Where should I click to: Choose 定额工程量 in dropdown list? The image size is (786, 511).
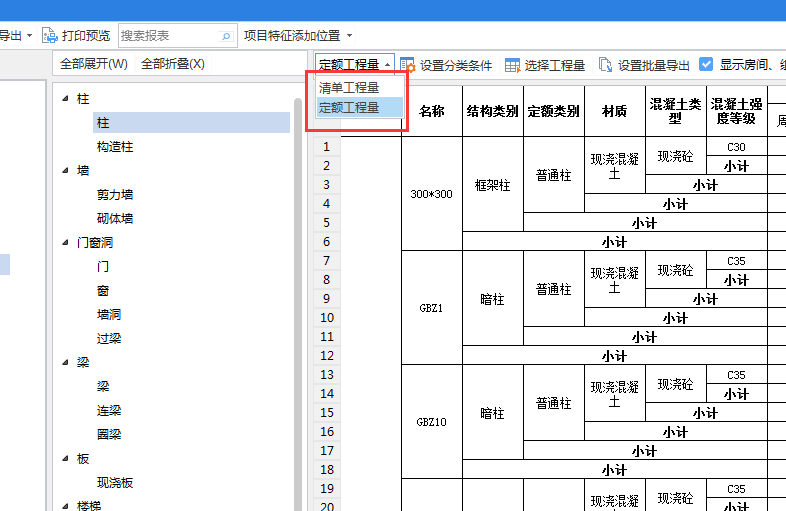coord(359,107)
